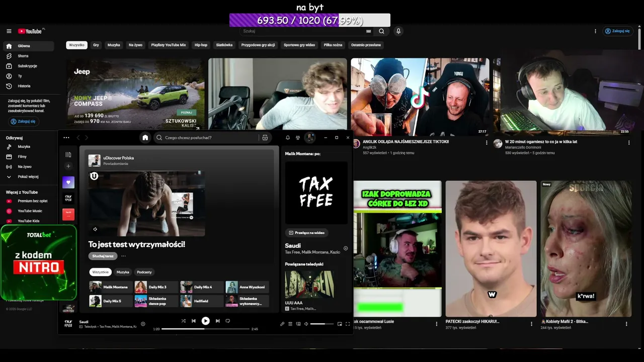Open the Spotify profile avatar menu
The image size is (644, 362).
point(310,137)
